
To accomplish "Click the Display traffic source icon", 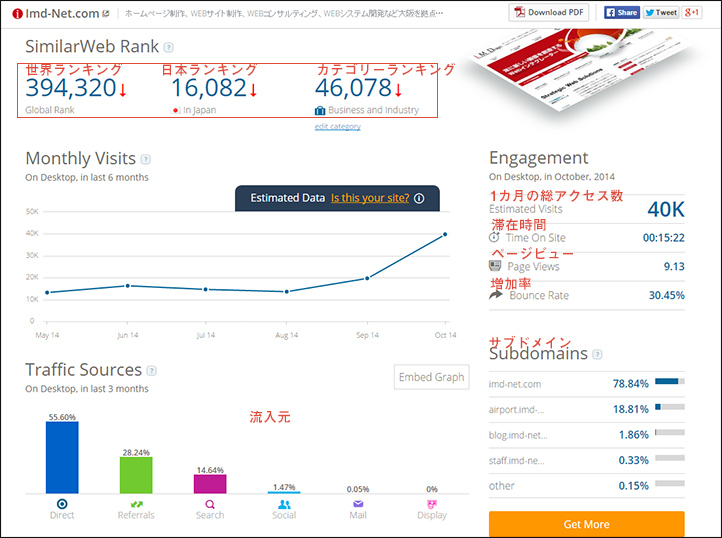I will coord(432,504).
